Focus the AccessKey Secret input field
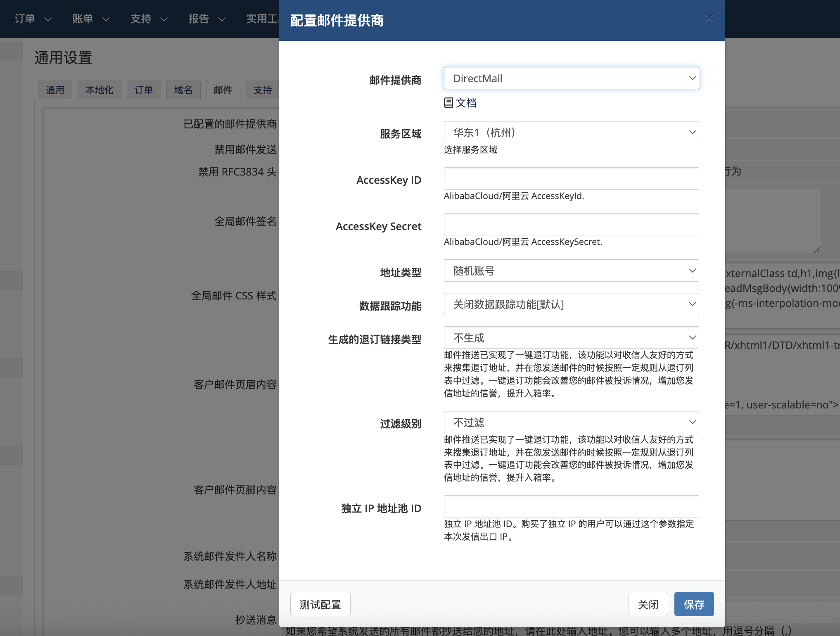The height and width of the screenshot is (636, 840). click(x=571, y=225)
